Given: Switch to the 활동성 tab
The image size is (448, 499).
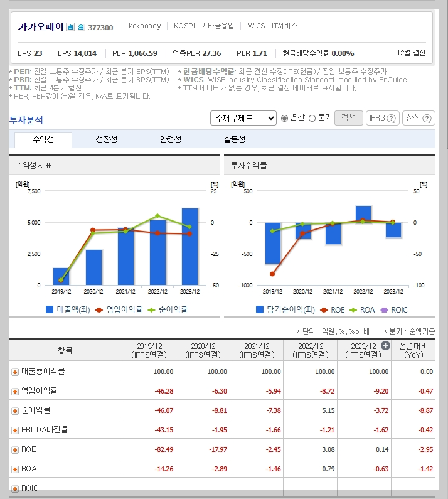Looking at the screenshot, I should (235, 140).
